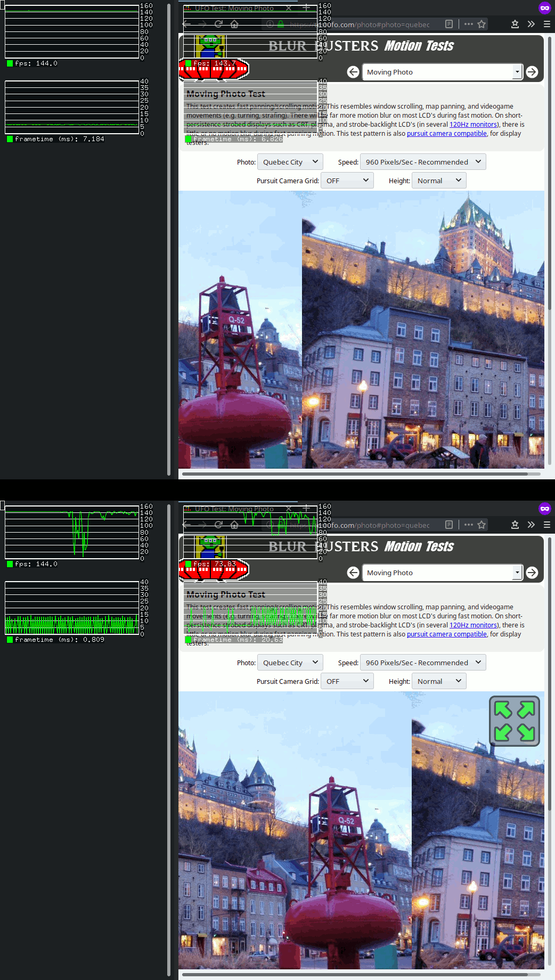Screen dimensions: 555x980
Task: Select the UFO Test: Moving Photo tab in the top browser
Action: (x=234, y=8)
